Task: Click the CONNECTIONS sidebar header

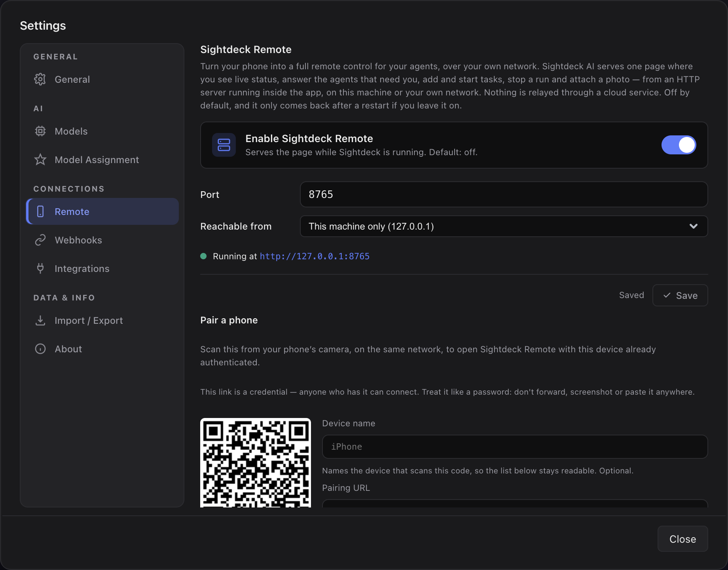Action: (x=69, y=189)
